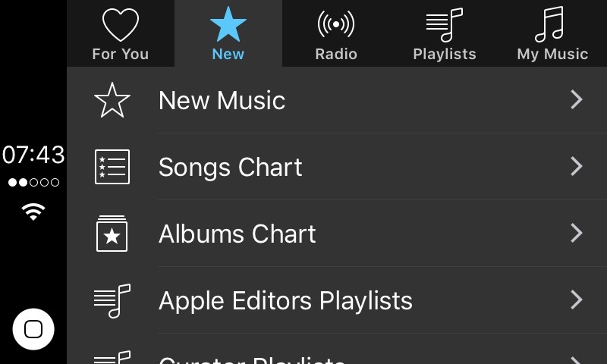Expand the Apple Editors Playlists chevron
The height and width of the screenshot is (364, 607).
coord(577,300)
